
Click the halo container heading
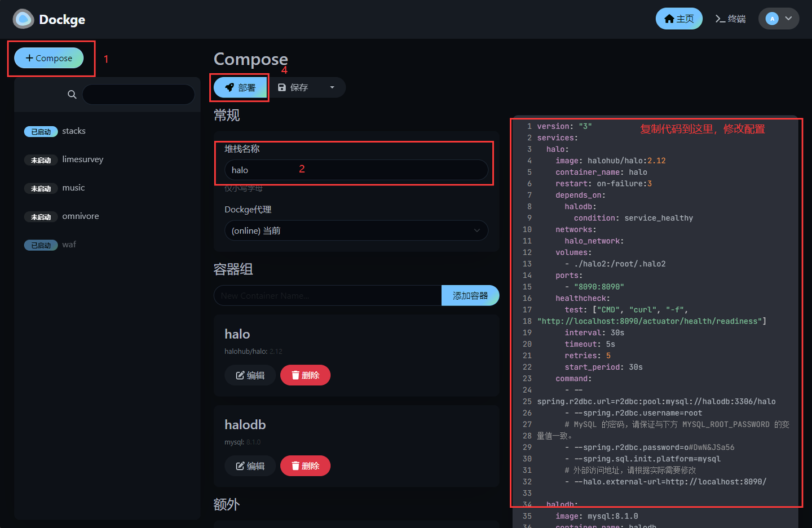pos(237,334)
